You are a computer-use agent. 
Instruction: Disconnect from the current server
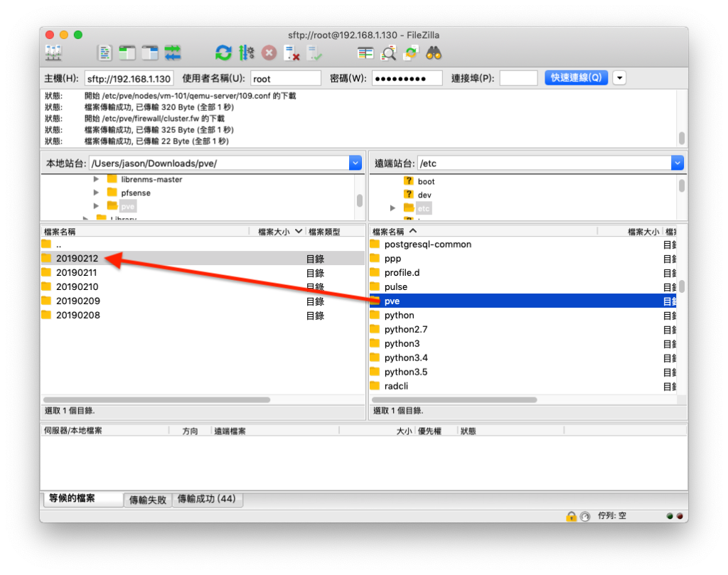click(291, 53)
